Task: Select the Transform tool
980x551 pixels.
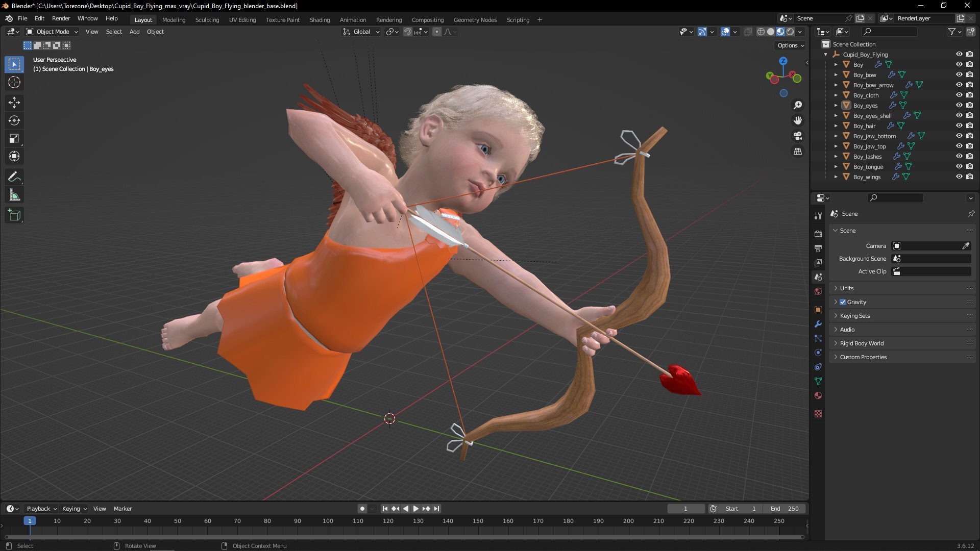Action: (x=14, y=156)
